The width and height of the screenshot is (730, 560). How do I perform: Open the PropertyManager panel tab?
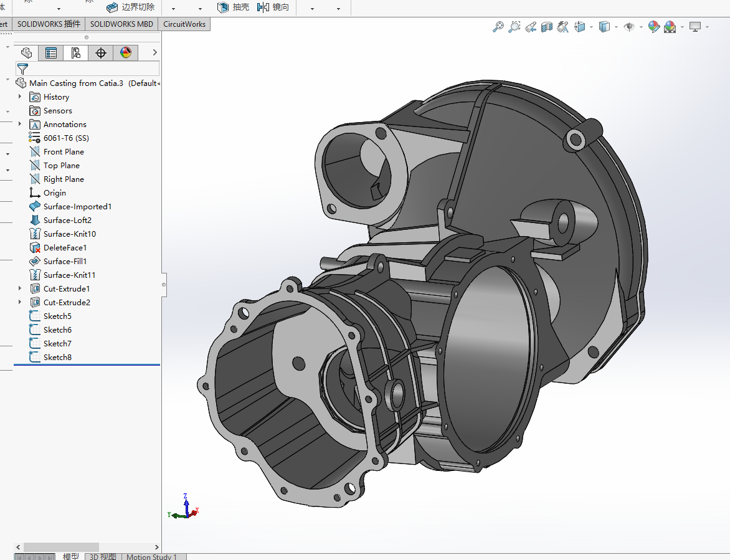[x=50, y=53]
